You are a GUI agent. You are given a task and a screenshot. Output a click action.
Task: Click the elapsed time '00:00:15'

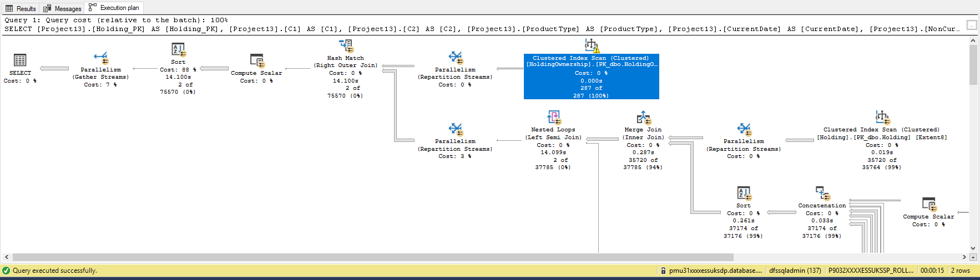pos(932,271)
